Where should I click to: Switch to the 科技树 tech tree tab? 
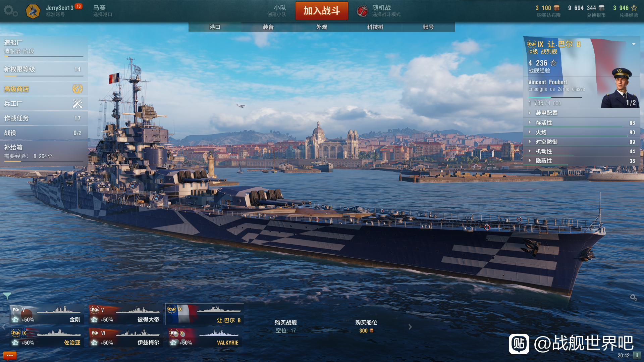click(x=375, y=27)
